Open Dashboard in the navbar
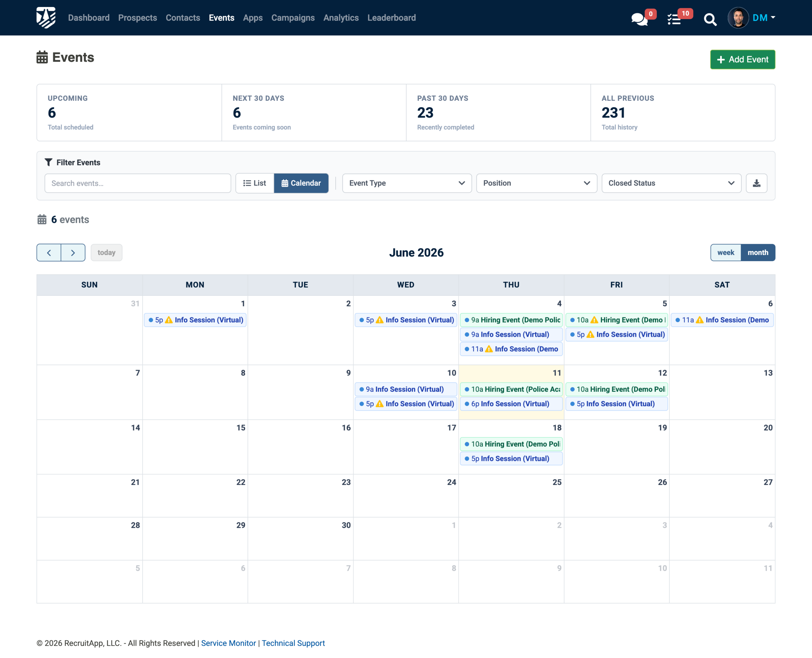Screen dimensions: 812x658 [x=88, y=18]
